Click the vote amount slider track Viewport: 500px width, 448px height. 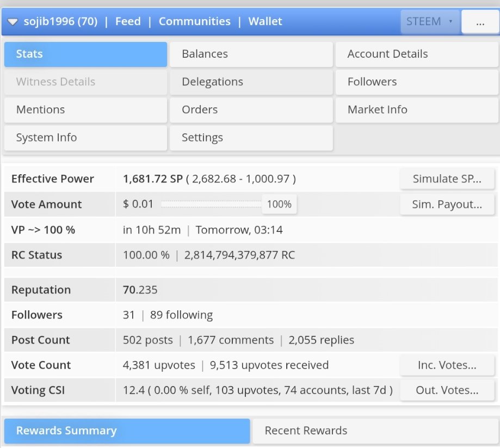(211, 204)
